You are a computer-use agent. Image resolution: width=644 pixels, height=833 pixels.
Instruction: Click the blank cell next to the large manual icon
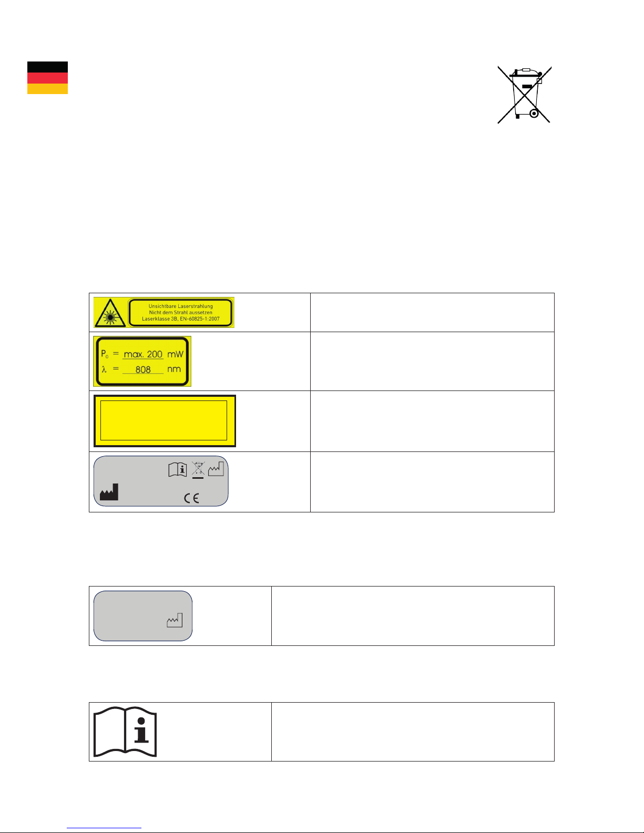pos(413,732)
